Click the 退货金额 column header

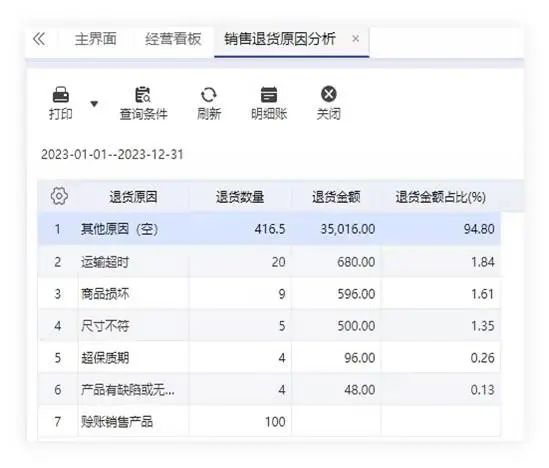coord(336,197)
